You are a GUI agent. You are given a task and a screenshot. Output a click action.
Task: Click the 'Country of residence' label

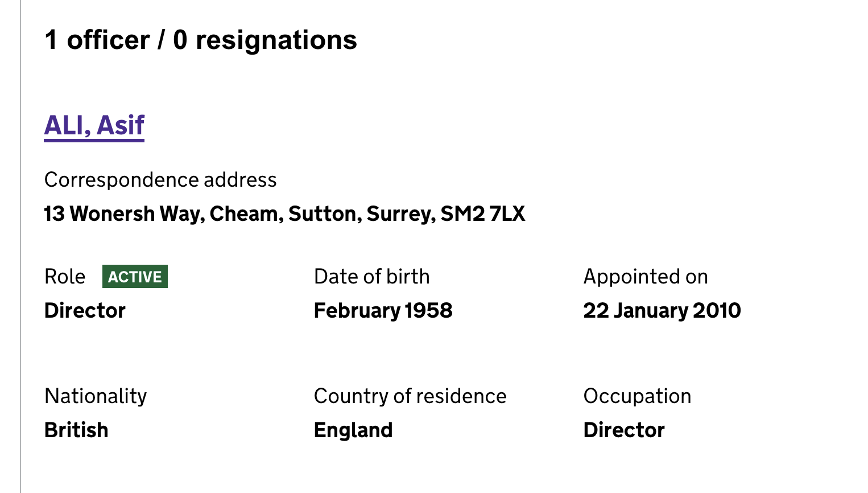pos(410,396)
